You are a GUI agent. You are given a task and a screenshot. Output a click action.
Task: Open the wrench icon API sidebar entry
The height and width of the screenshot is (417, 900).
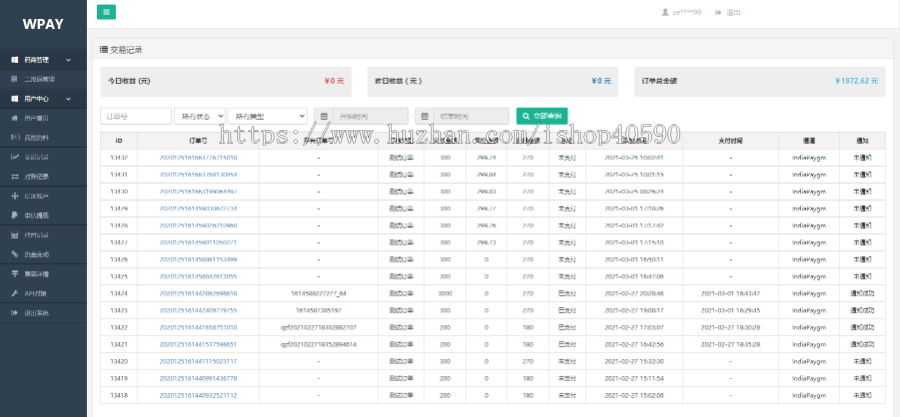pos(14,293)
